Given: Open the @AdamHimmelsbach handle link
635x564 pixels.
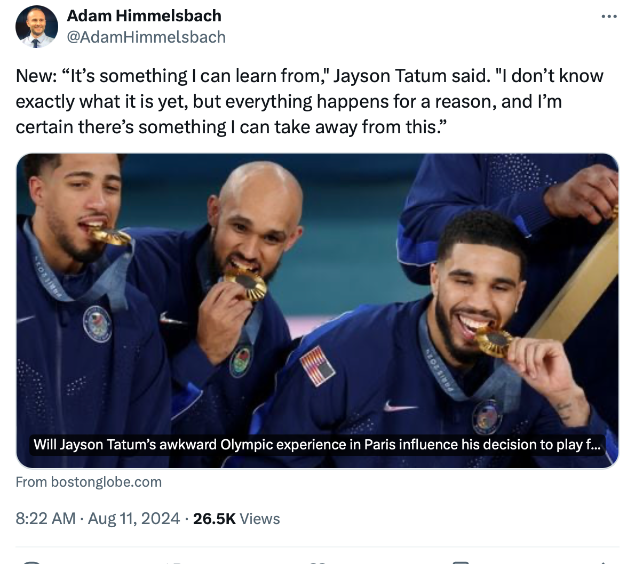Looking at the screenshot, I should (146, 37).
